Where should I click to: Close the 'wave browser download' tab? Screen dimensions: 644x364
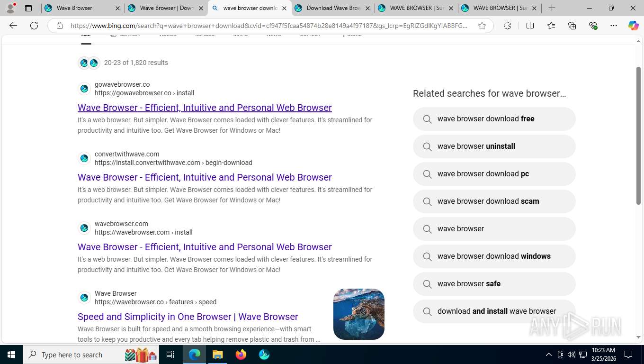point(284,8)
